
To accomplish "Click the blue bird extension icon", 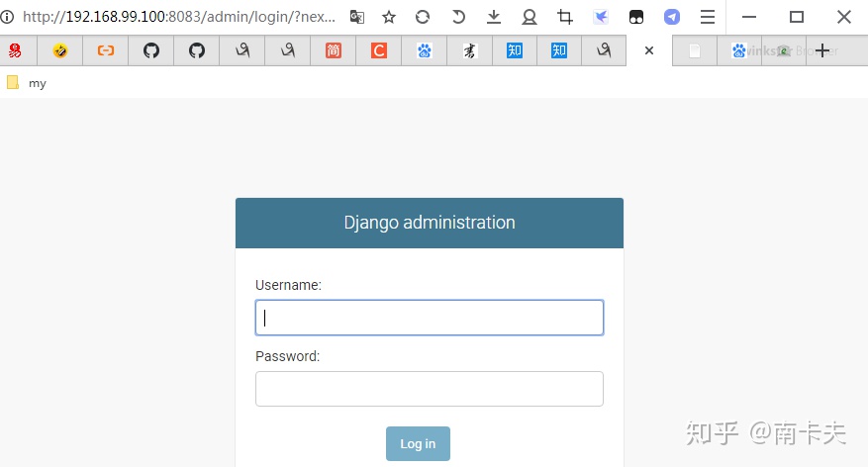I will pyautogui.click(x=601, y=17).
